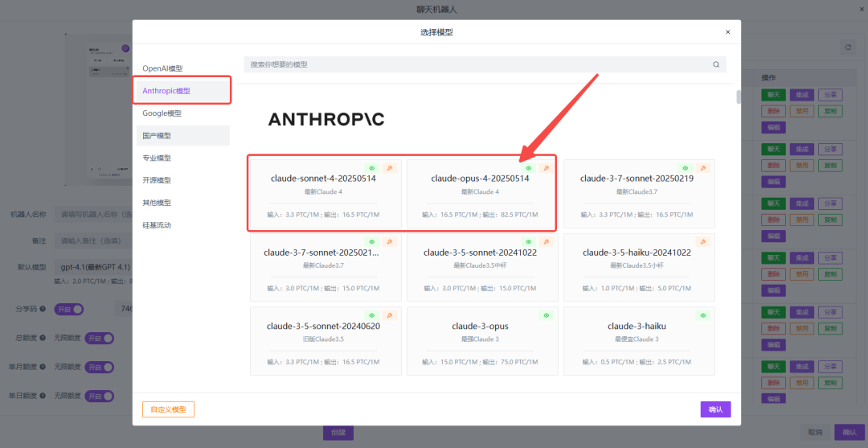The width and height of the screenshot is (868, 448).
Task: Click purple 确认 button in model dialog
Action: coord(716,409)
